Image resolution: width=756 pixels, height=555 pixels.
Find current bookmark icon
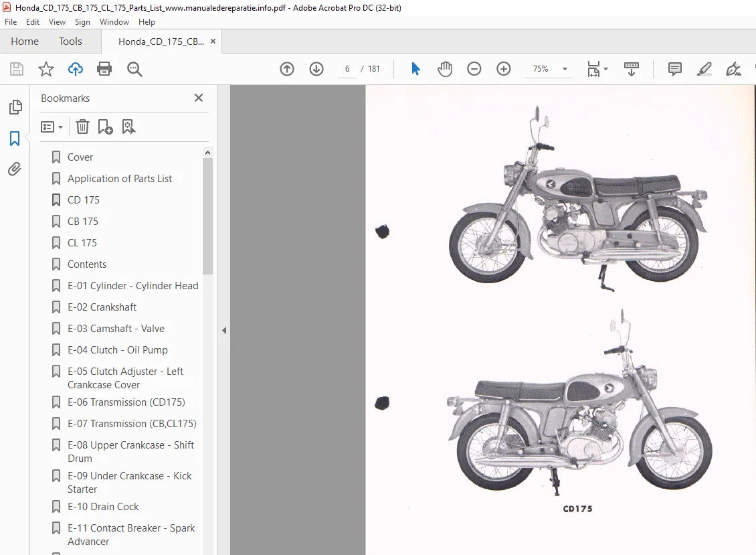pos(128,127)
